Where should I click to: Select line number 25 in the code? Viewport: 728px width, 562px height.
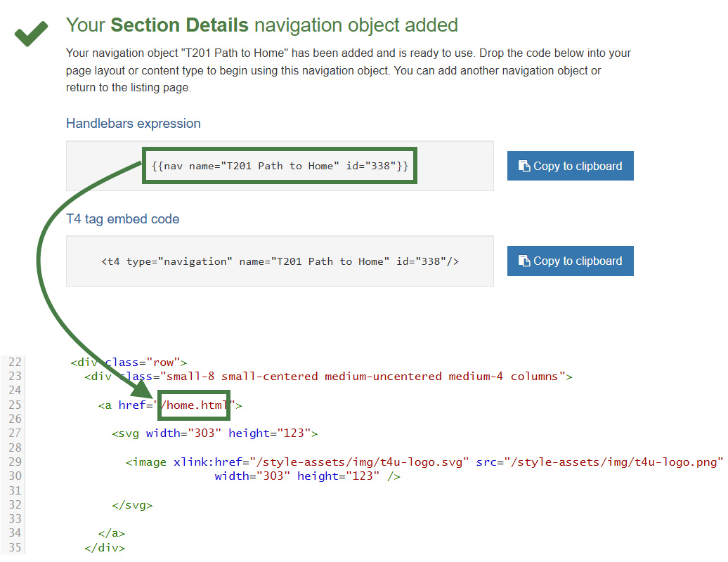click(x=14, y=405)
